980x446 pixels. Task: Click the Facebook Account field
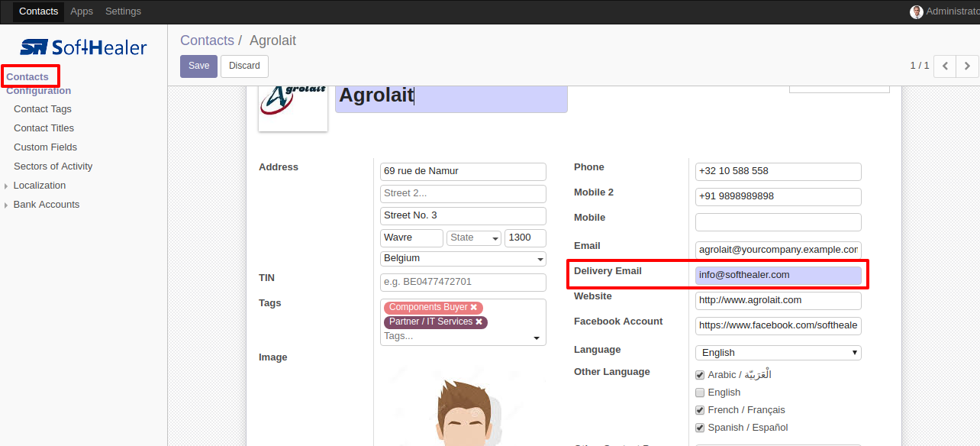coord(778,326)
